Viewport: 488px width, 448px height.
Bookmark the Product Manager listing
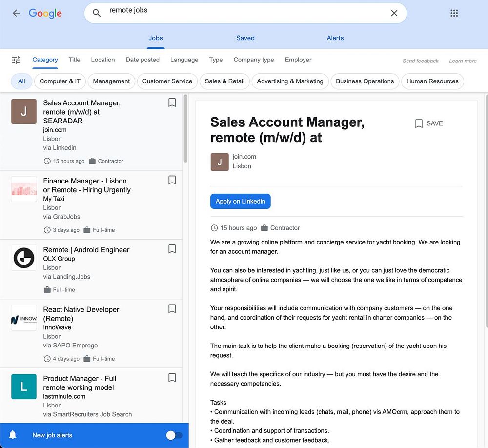point(172,378)
